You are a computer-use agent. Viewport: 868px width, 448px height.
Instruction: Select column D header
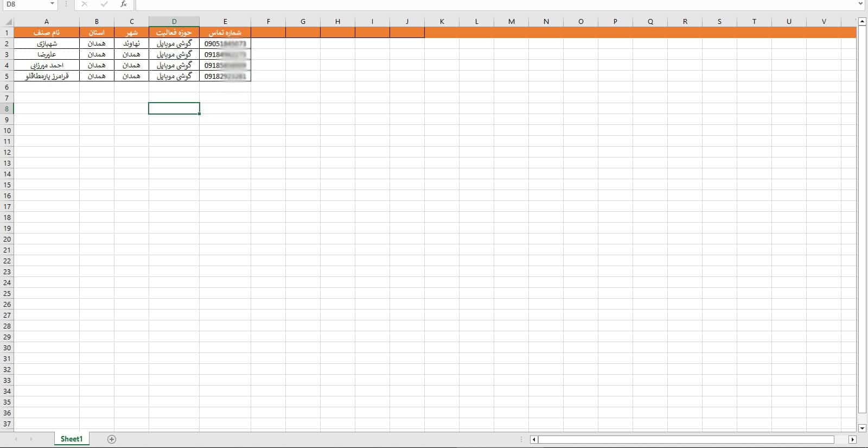174,22
